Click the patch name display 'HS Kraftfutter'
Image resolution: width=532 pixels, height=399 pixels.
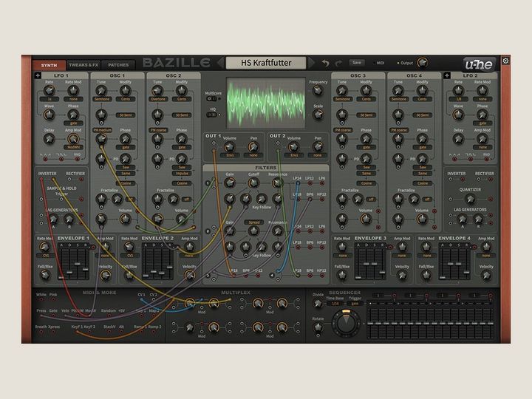[x=266, y=63]
